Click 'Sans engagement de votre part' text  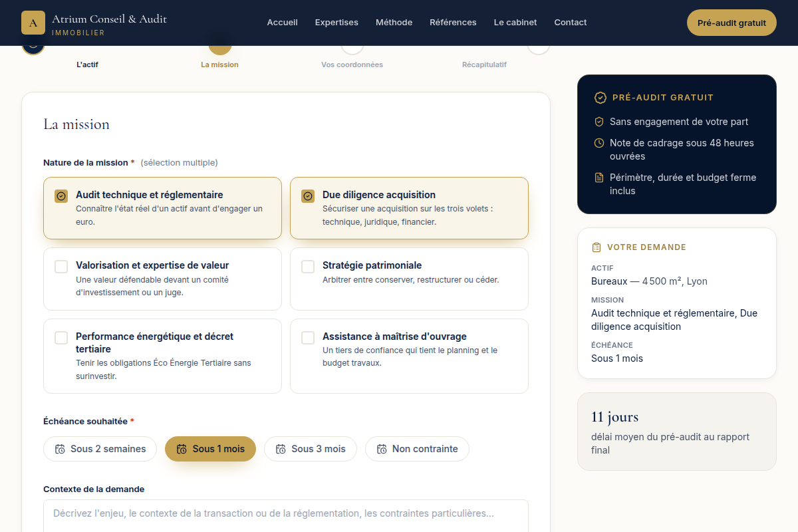point(679,122)
